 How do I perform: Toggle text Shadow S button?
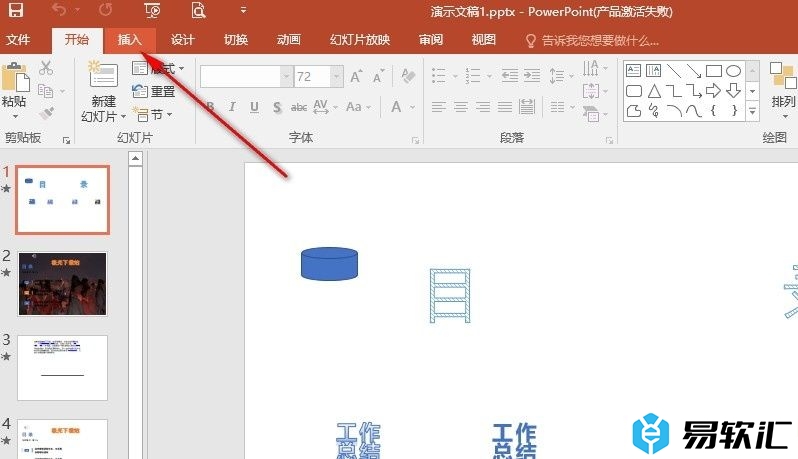277,107
